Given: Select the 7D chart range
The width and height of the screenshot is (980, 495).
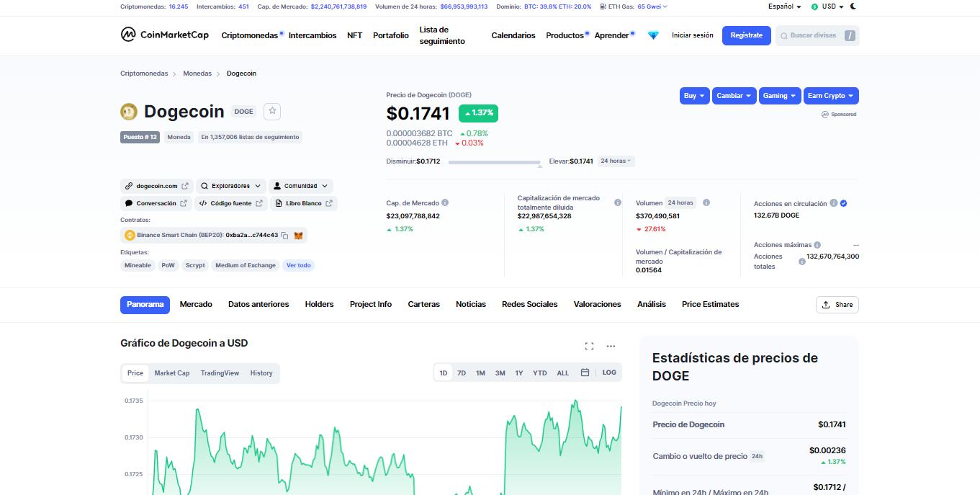Looking at the screenshot, I should point(462,373).
